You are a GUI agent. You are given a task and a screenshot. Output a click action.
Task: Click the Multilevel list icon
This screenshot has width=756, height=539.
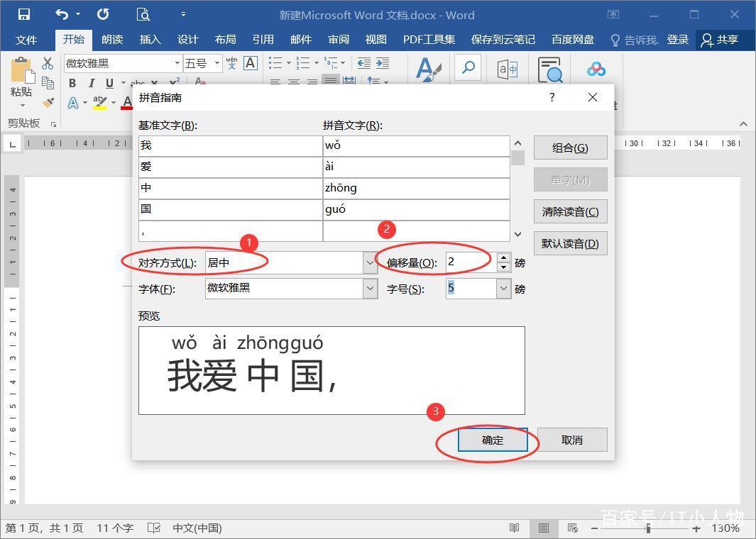pyautogui.click(x=331, y=63)
